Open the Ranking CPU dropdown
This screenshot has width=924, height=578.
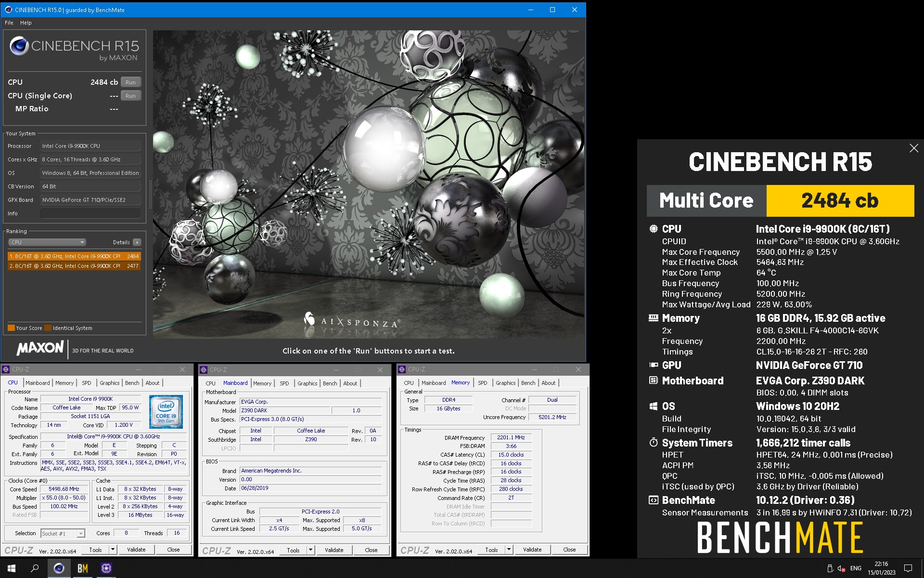coord(47,242)
